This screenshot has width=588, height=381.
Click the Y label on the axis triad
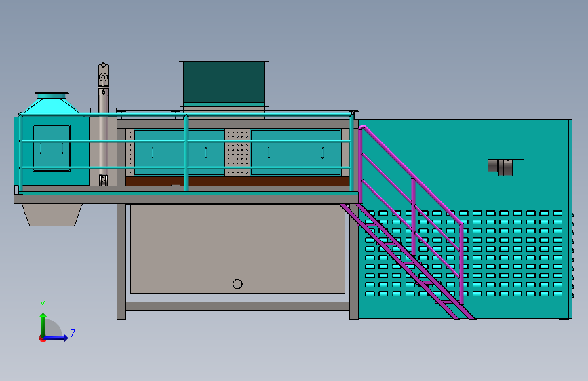[43, 304]
